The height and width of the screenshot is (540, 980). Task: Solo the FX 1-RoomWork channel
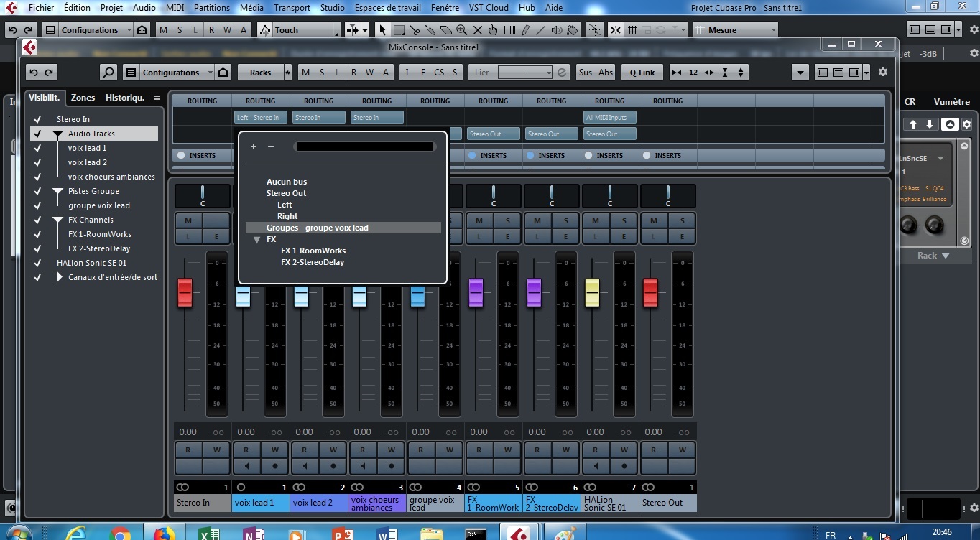[x=508, y=220]
